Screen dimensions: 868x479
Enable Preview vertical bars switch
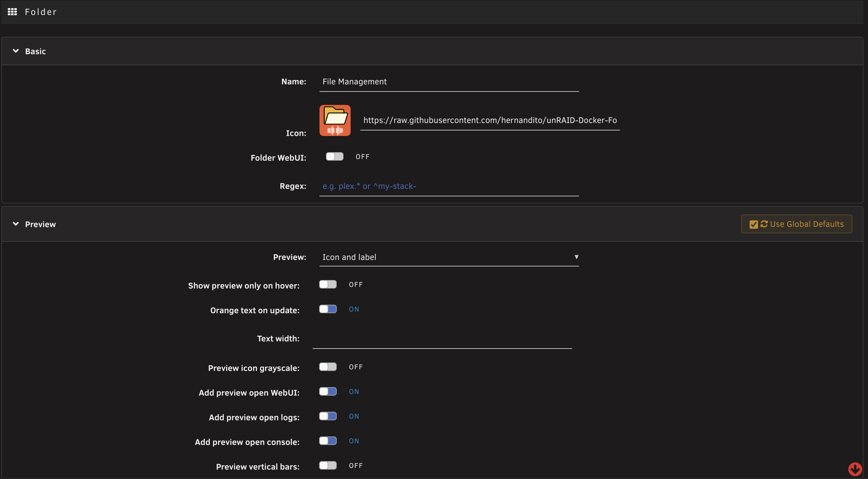(328, 465)
